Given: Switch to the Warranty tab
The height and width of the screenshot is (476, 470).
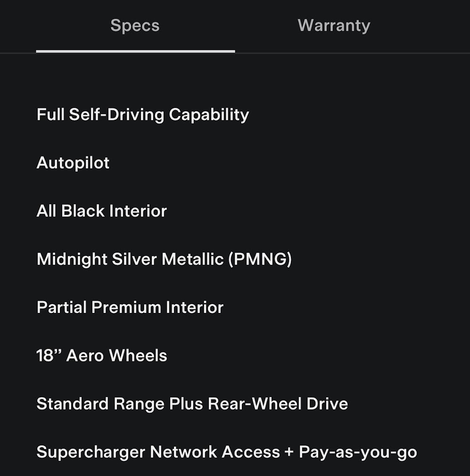Looking at the screenshot, I should (334, 25).
